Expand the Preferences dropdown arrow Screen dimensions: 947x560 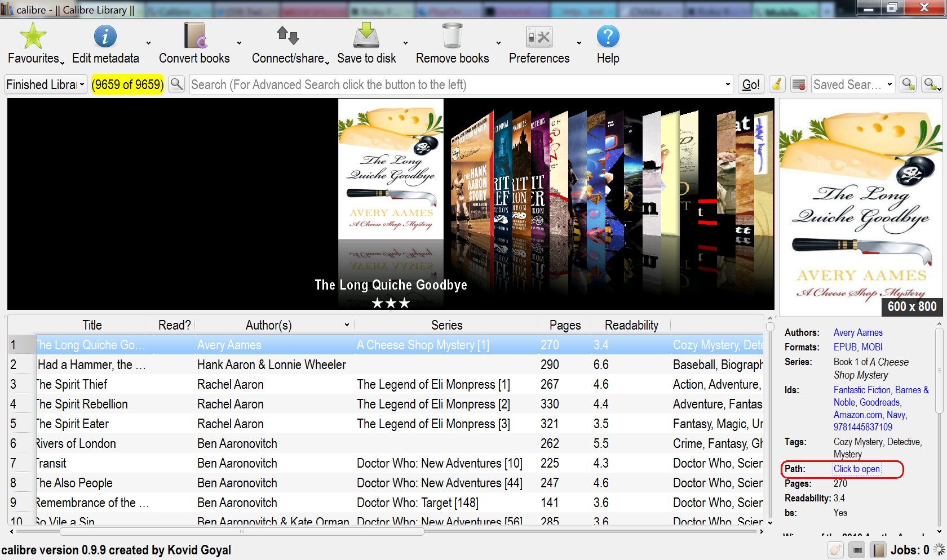(579, 43)
